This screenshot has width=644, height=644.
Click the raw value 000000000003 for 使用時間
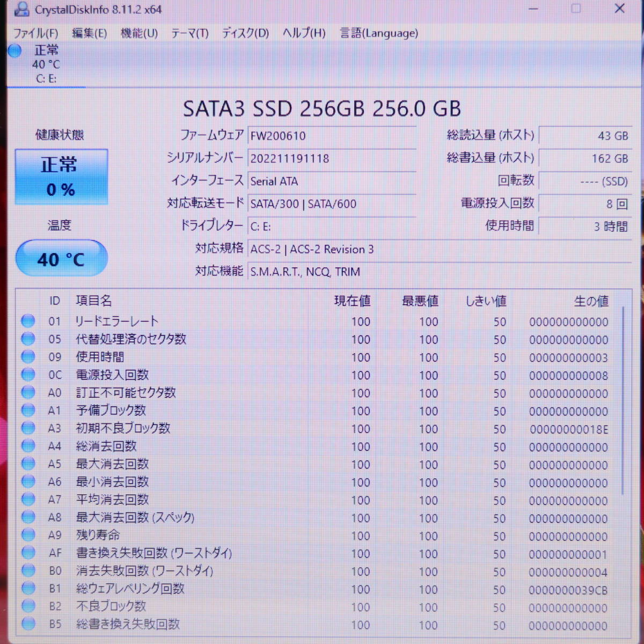coord(569,358)
